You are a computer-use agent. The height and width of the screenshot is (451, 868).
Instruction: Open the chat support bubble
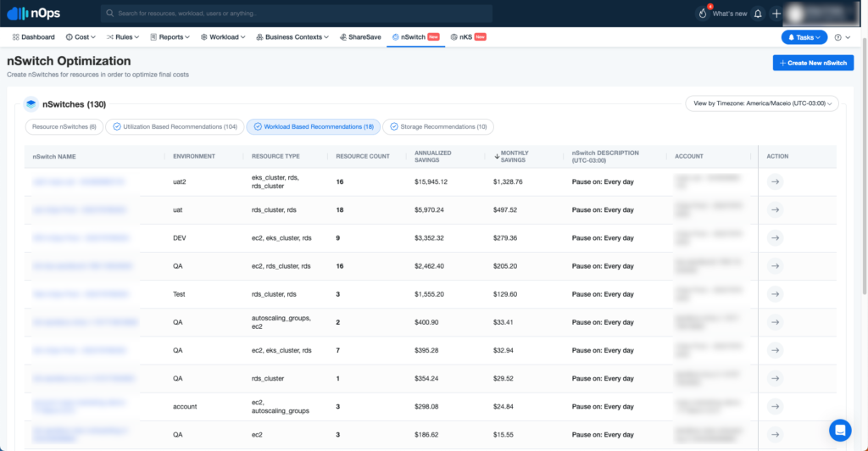point(840,430)
